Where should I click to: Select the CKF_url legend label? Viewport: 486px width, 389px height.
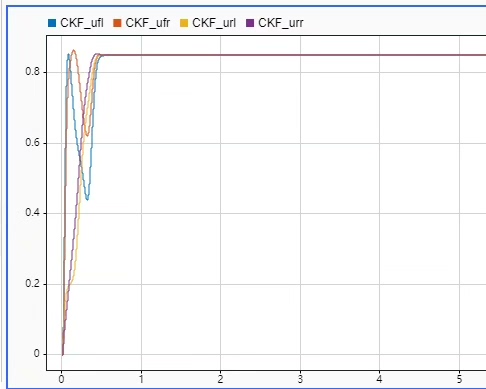click(214, 23)
